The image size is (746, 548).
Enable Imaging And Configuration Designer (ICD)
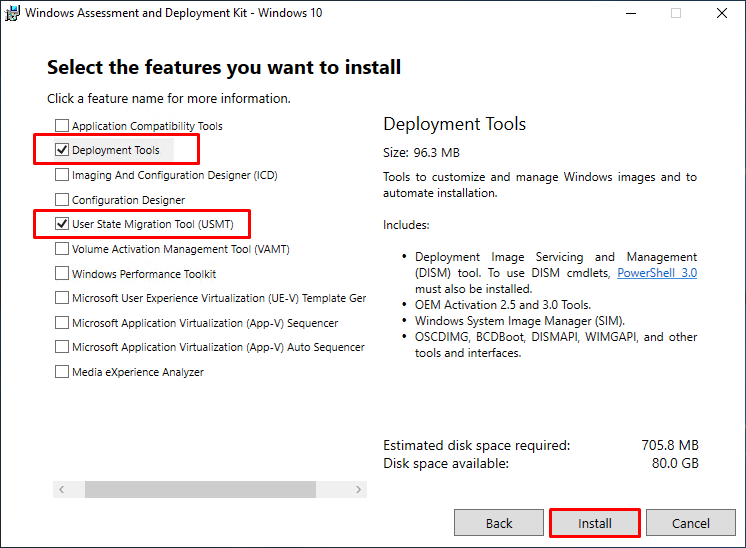(x=62, y=175)
